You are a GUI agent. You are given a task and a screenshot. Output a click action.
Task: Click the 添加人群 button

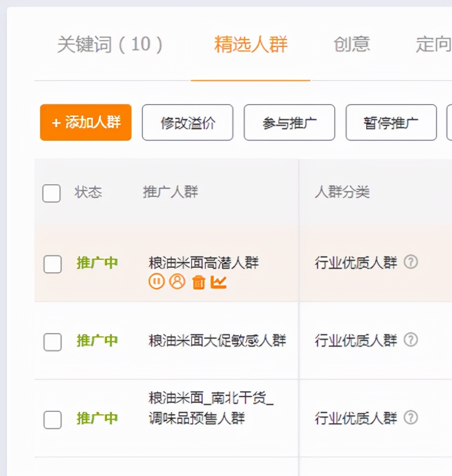point(85,122)
